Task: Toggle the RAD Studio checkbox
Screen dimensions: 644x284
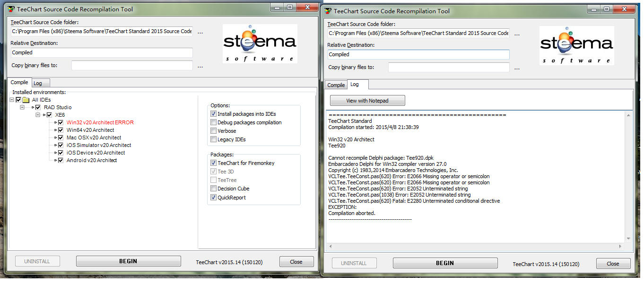Action: pyautogui.click(x=39, y=107)
